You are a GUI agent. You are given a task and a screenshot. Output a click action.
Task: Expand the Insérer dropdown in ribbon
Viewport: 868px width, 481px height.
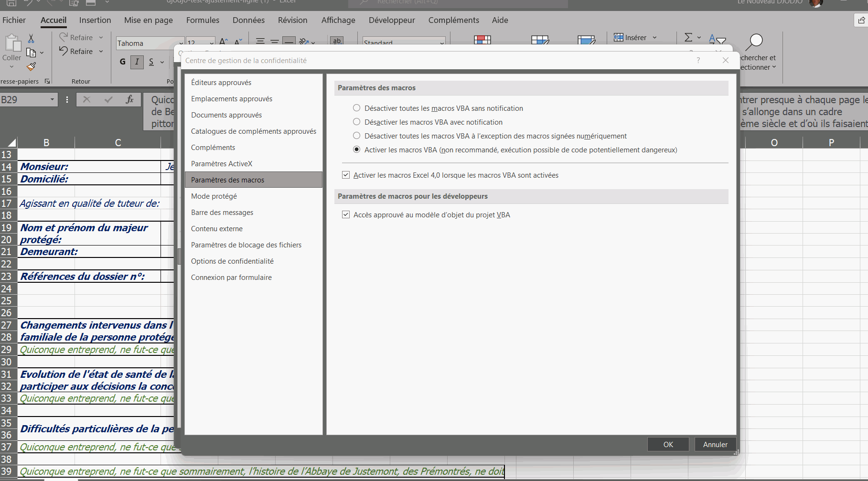click(654, 37)
